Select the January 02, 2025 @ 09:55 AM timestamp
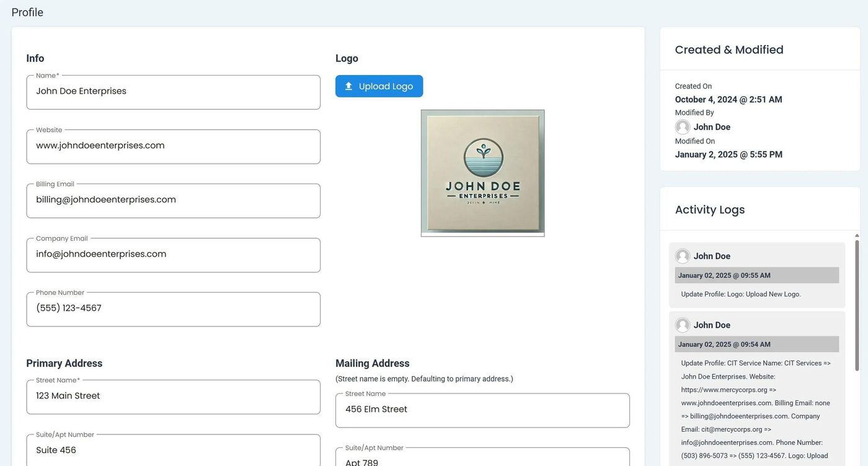This screenshot has height=466, width=868. coord(724,276)
